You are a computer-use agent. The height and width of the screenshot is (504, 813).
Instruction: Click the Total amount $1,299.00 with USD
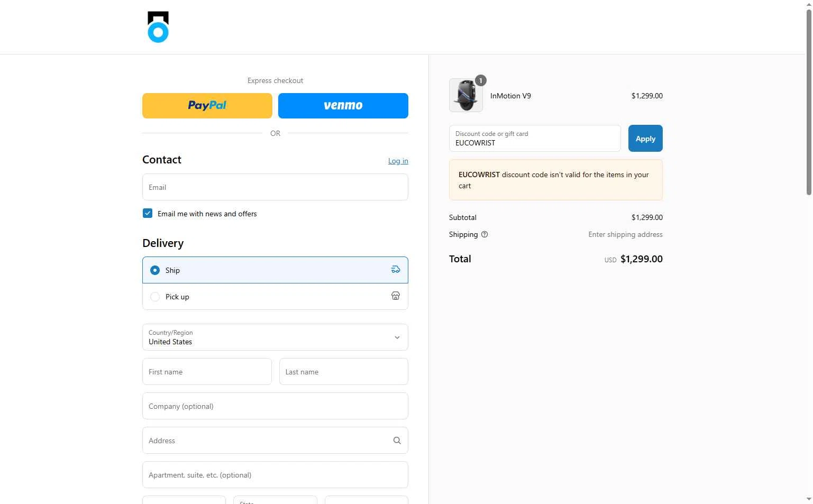tap(634, 259)
